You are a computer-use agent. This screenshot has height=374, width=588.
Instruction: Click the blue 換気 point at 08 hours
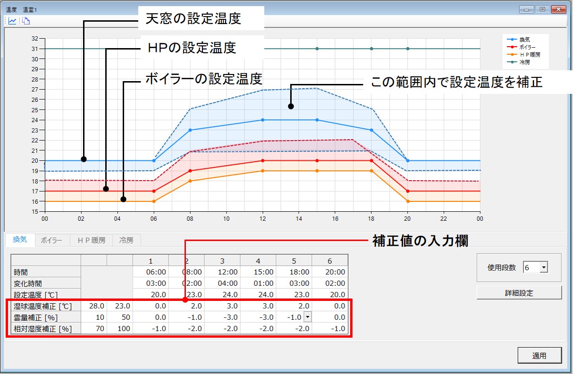click(190, 130)
